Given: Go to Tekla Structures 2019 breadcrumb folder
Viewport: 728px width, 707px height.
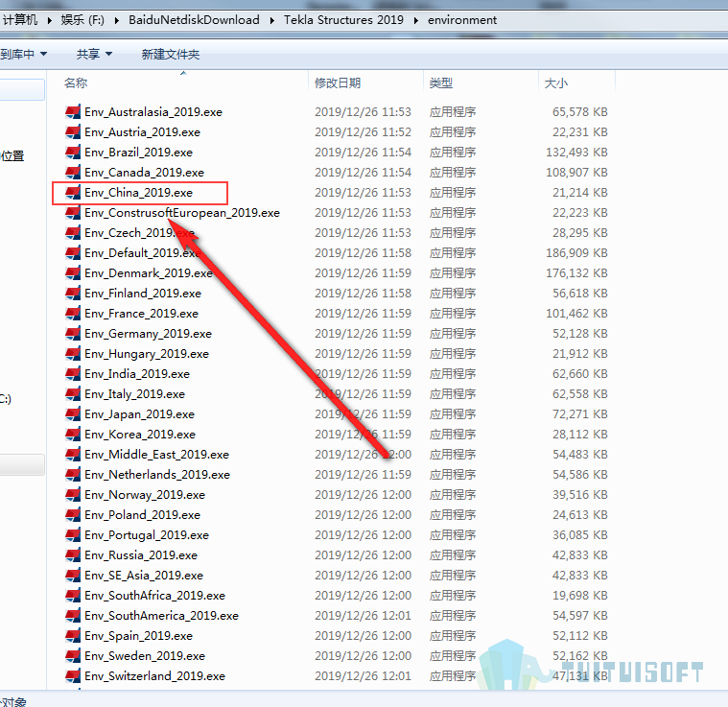Looking at the screenshot, I should pyautogui.click(x=343, y=20).
